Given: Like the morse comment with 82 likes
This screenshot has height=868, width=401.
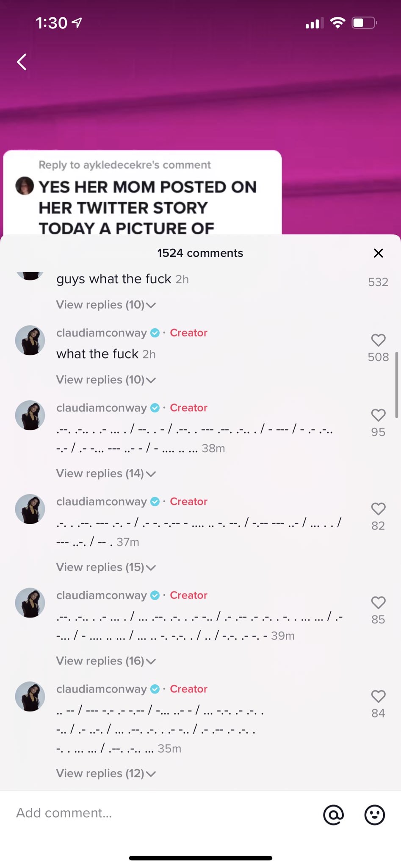Looking at the screenshot, I should [x=378, y=509].
